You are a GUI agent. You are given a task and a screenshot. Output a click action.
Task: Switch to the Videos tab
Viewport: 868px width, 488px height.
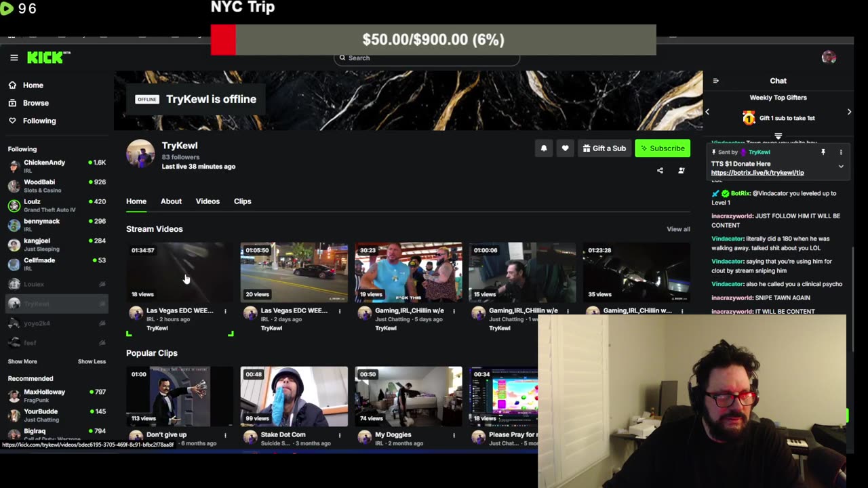pyautogui.click(x=208, y=201)
